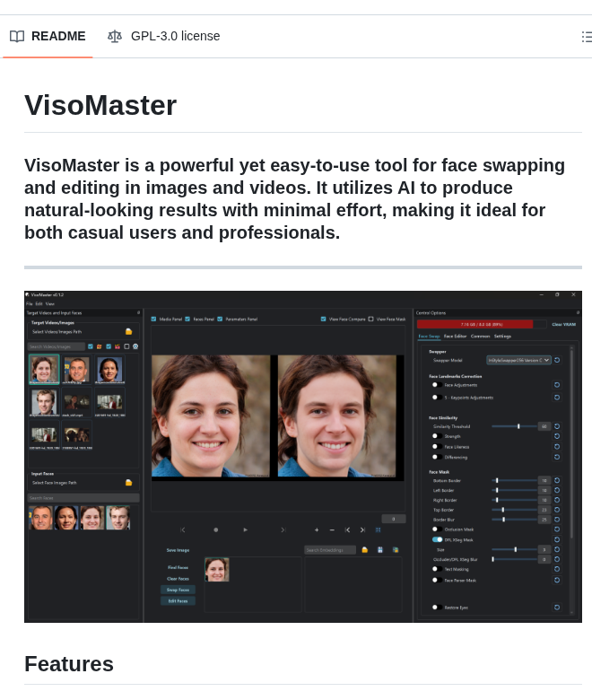The image size is (592, 700).
Task: Check the View Face Mask box
Action: 370,319
